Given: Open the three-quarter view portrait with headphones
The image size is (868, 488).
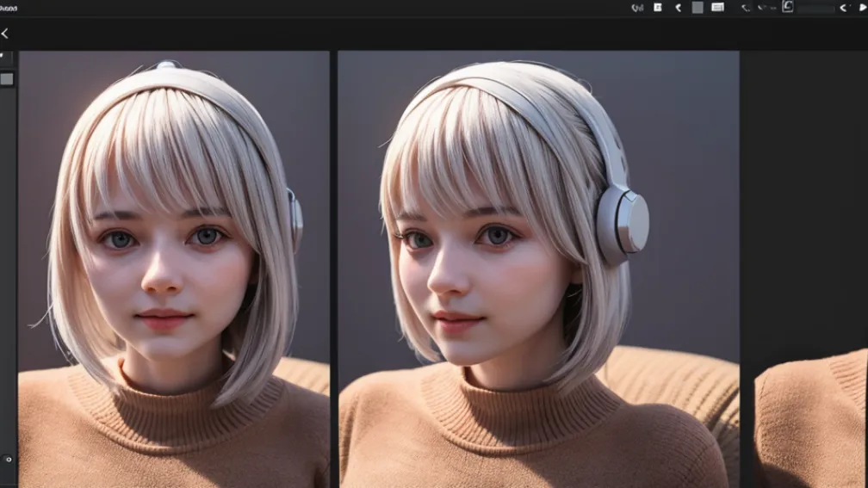Looking at the screenshot, I should (x=538, y=269).
